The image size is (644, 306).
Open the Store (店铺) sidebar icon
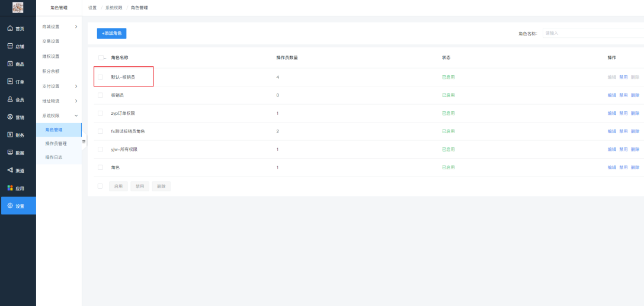point(10,46)
